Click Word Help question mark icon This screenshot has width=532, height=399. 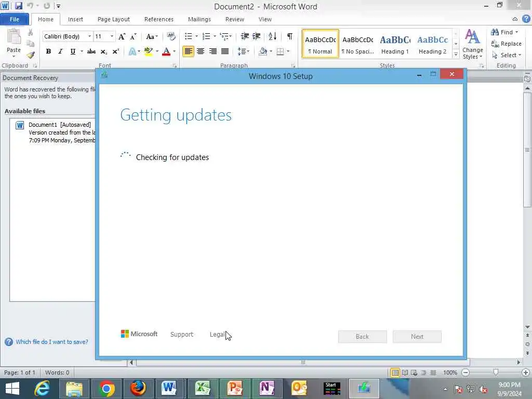pos(526,19)
